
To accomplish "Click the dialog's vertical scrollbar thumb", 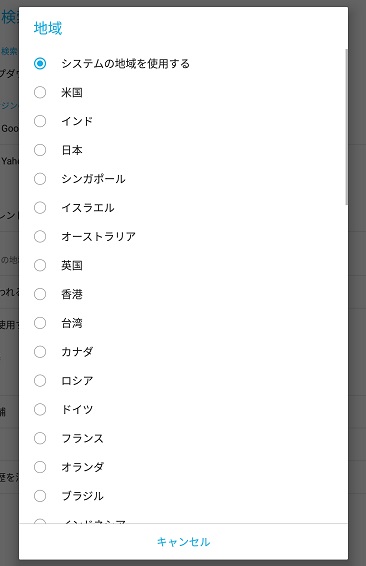I will (x=347, y=127).
